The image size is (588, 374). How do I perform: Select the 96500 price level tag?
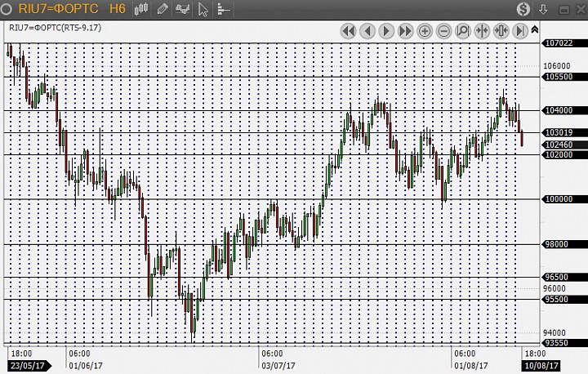coord(564,277)
